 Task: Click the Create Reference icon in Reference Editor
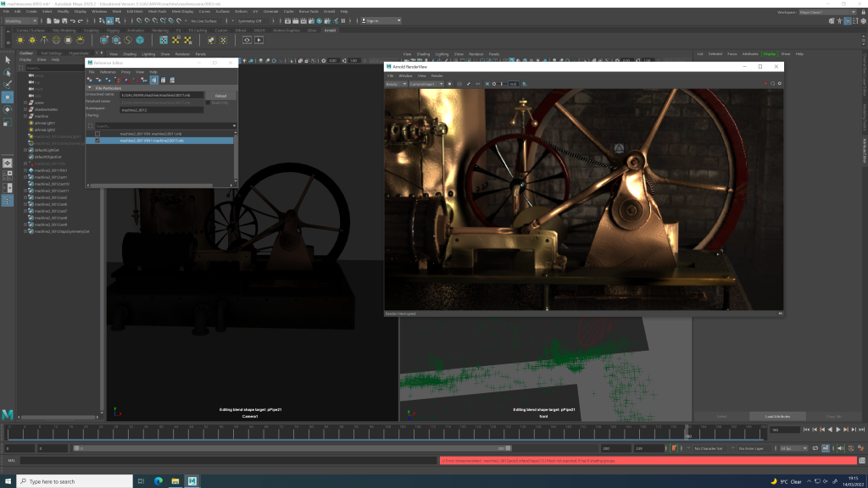(x=90, y=80)
